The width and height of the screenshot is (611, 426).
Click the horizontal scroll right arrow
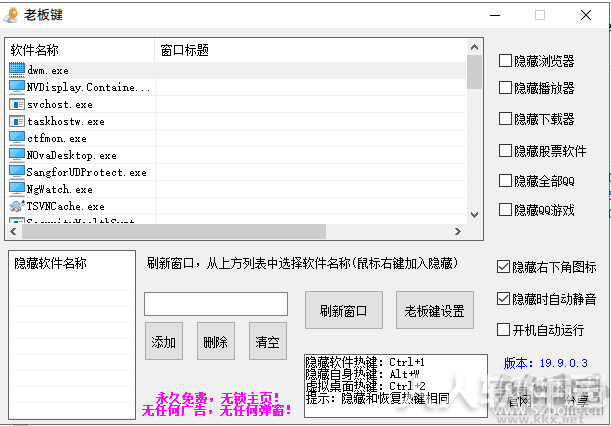click(458, 232)
